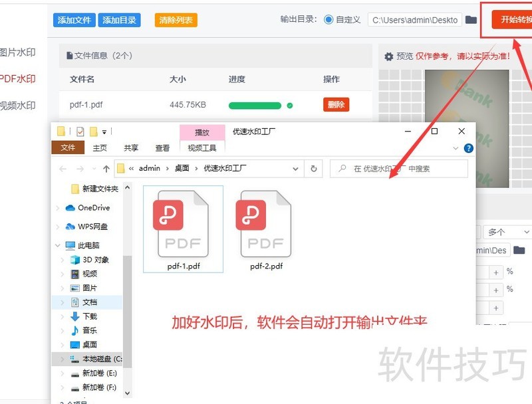Image resolution: width=532 pixels, height=404 pixels.
Task: Click 清除列表 to clear the file list
Action: tap(176, 20)
